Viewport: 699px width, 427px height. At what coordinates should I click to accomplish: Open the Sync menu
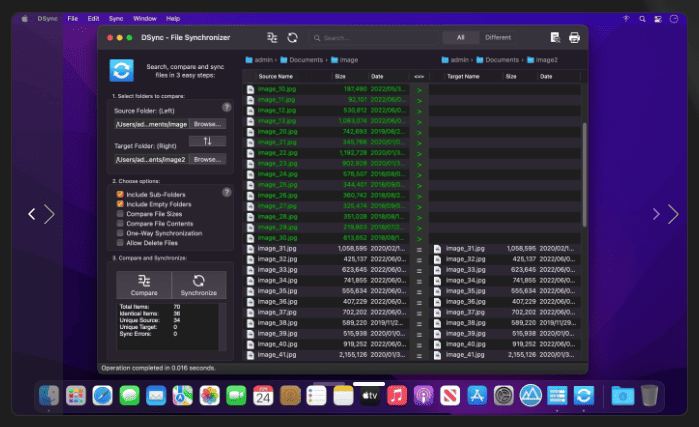(116, 19)
